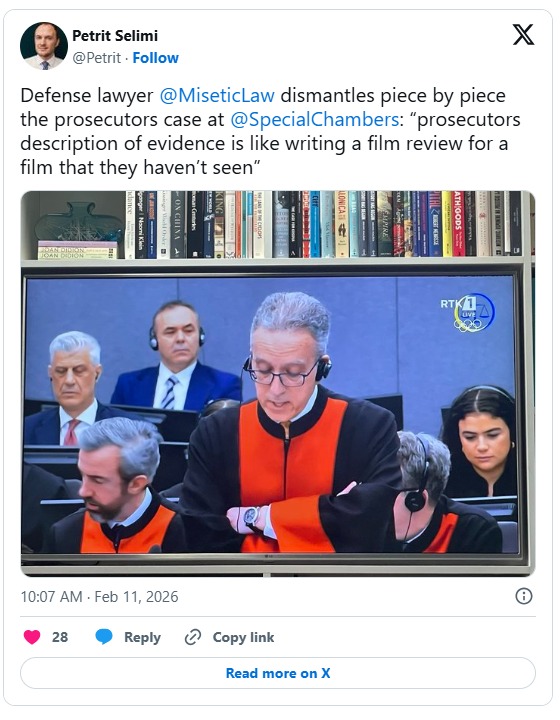Click the Read more on X button
Viewport: 560px width, 720px height.
point(278,673)
